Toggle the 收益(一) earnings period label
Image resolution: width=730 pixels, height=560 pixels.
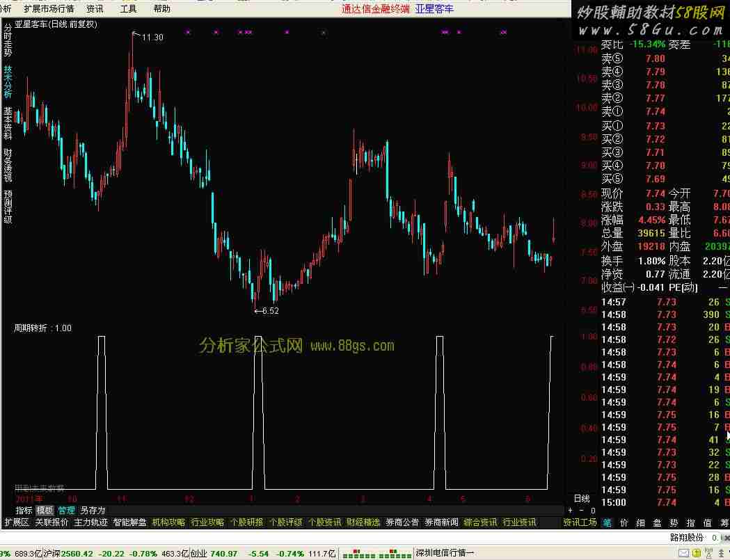coord(618,287)
